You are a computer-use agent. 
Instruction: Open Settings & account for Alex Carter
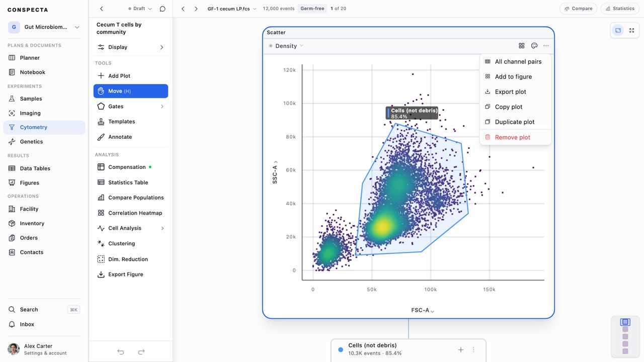44,349
